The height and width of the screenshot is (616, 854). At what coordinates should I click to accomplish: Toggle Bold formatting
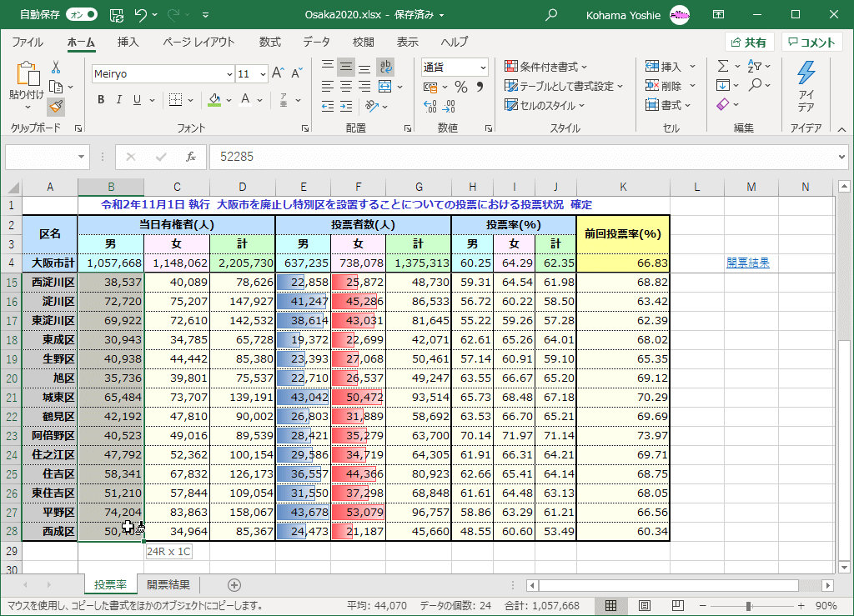101,100
